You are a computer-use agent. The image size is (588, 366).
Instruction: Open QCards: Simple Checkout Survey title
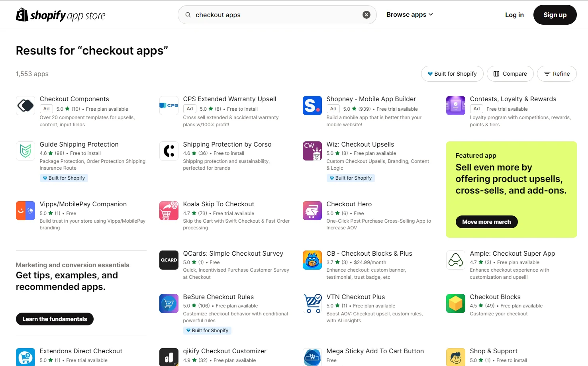[233, 253]
